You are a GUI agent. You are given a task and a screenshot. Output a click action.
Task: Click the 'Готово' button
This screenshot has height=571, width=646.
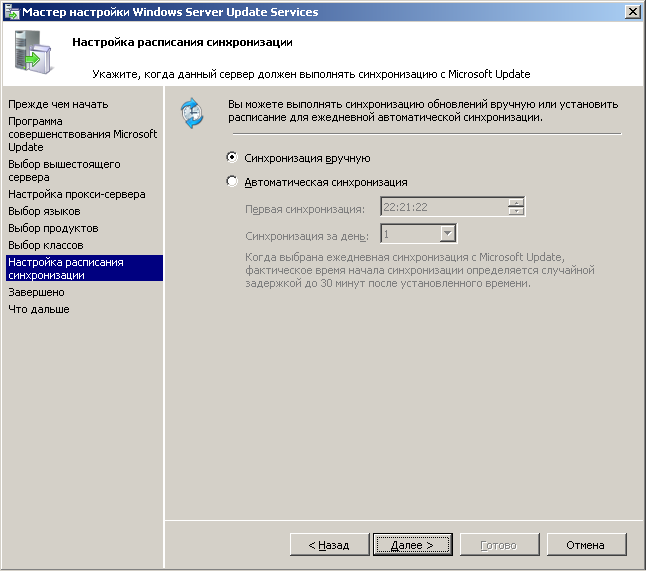[499, 545]
